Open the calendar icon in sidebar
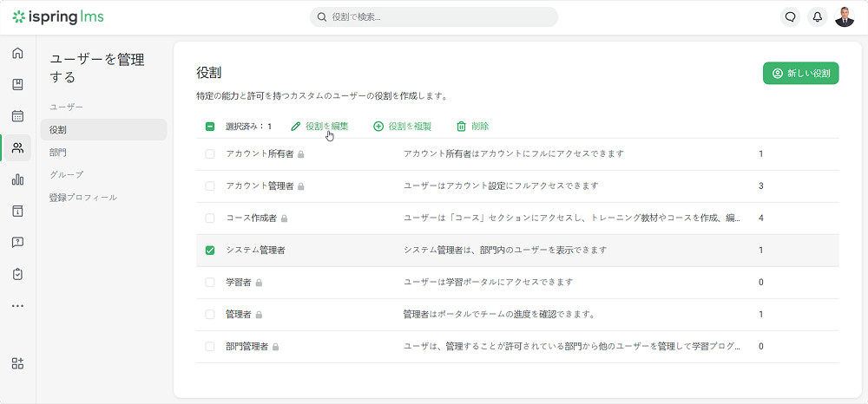868x404 pixels. (x=17, y=116)
